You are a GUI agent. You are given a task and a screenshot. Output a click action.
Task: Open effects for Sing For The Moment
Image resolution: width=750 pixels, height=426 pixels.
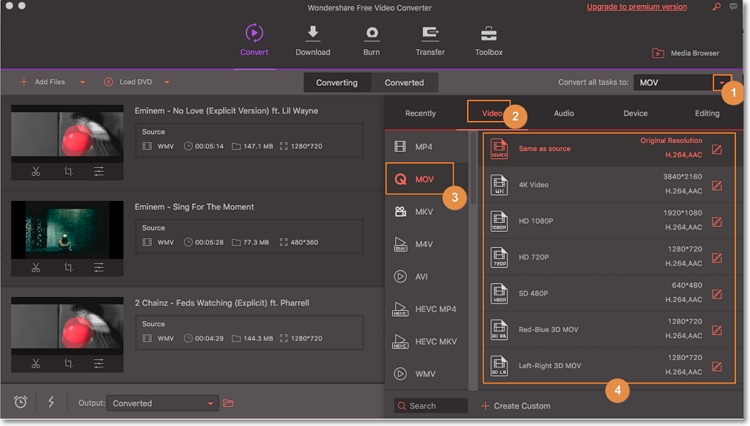(x=99, y=267)
